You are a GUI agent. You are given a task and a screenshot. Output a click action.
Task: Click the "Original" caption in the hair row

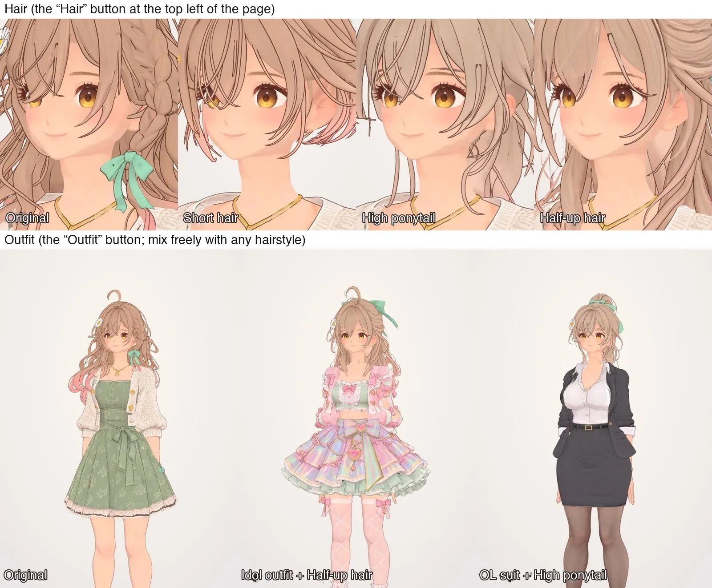pyautogui.click(x=27, y=218)
